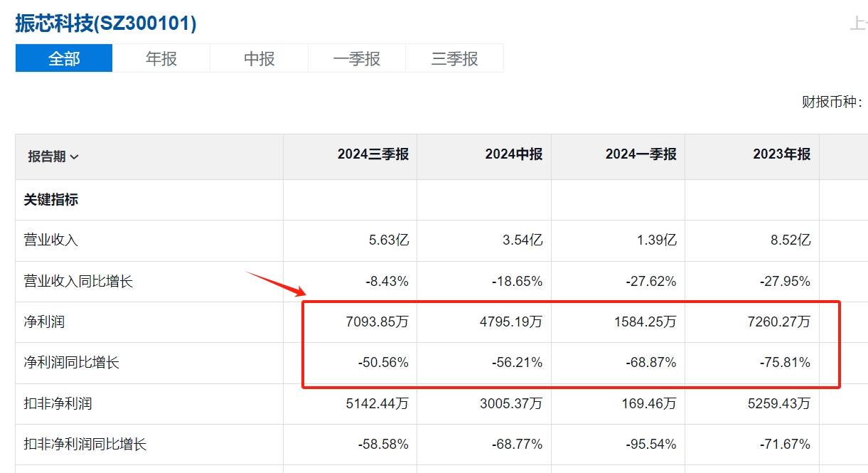
Task: Click the -27.62% growth cell
Action: pyautogui.click(x=651, y=282)
